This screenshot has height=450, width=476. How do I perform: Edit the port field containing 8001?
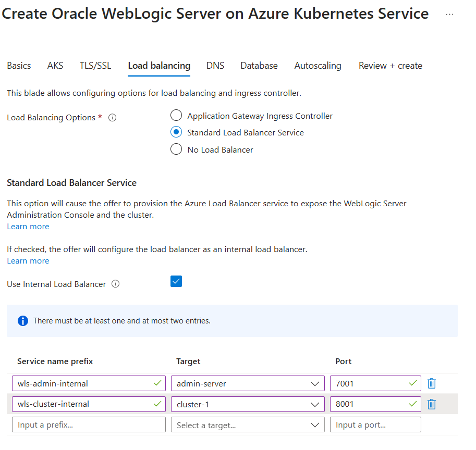pos(375,404)
